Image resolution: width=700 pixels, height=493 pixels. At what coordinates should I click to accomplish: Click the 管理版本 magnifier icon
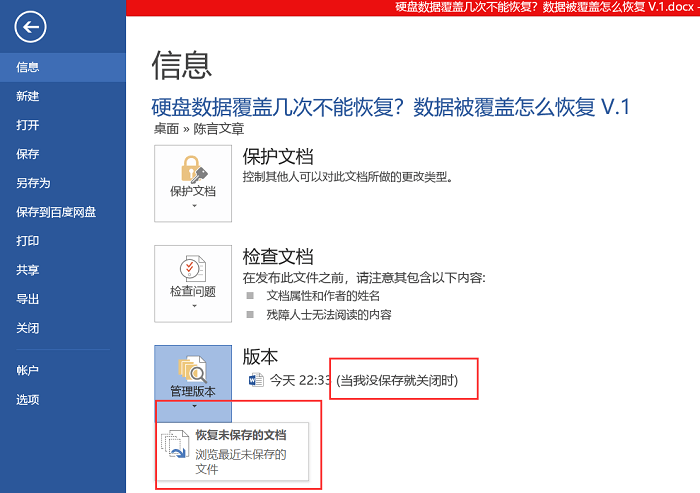(x=193, y=369)
